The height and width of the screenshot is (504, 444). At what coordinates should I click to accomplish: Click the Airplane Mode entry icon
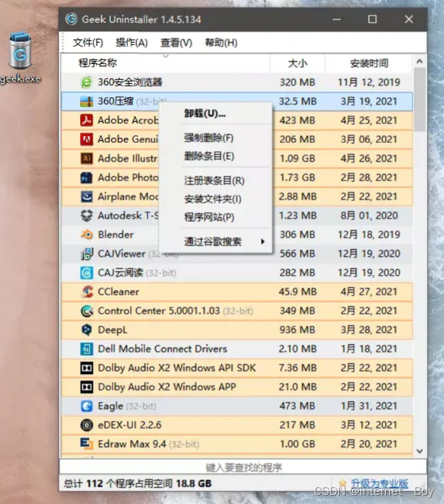pyautogui.click(x=86, y=196)
